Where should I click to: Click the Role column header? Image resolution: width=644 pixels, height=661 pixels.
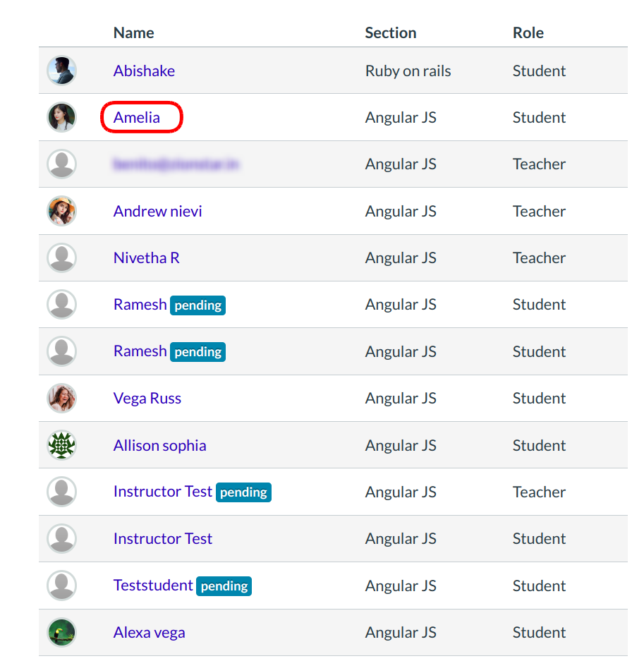click(528, 32)
